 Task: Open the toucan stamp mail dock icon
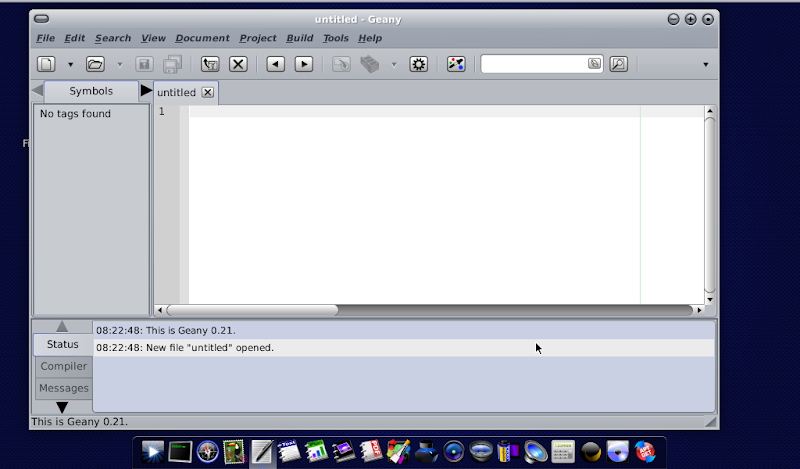pos(234,452)
